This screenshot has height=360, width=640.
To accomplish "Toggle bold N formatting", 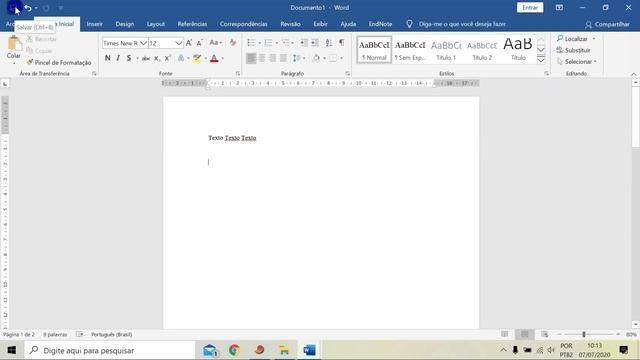I will [x=108, y=58].
